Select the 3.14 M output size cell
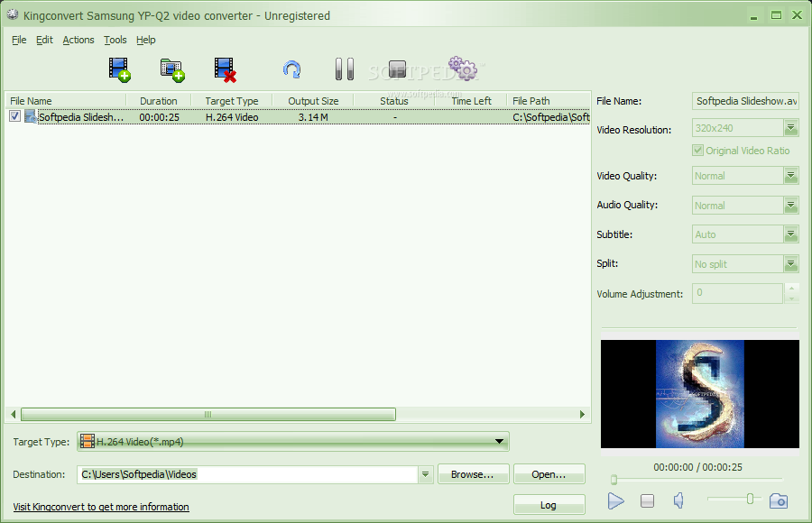Viewport: 812px width, 523px height. 313,117
